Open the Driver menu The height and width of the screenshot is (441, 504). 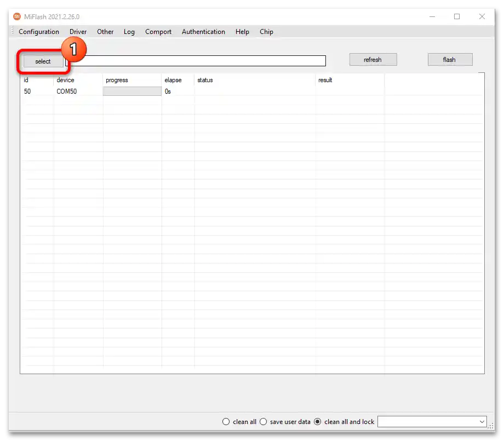click(x=78, y=32)
